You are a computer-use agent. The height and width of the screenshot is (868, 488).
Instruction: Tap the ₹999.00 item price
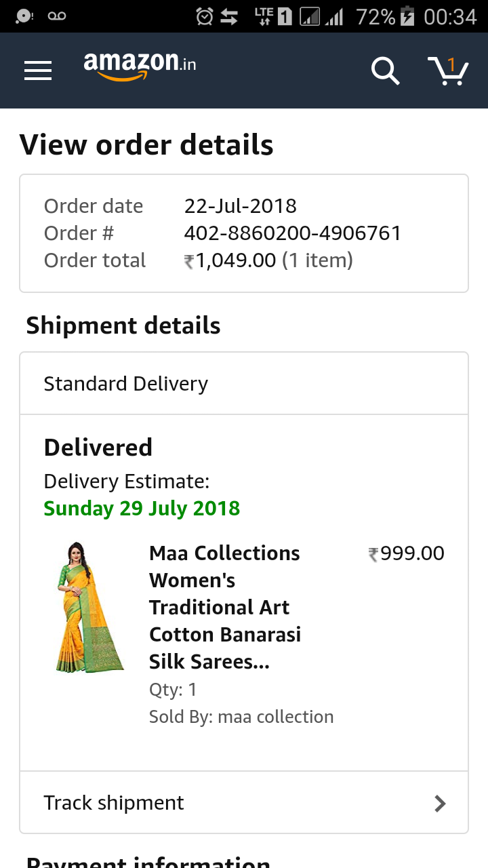click(x=406, y=553)
